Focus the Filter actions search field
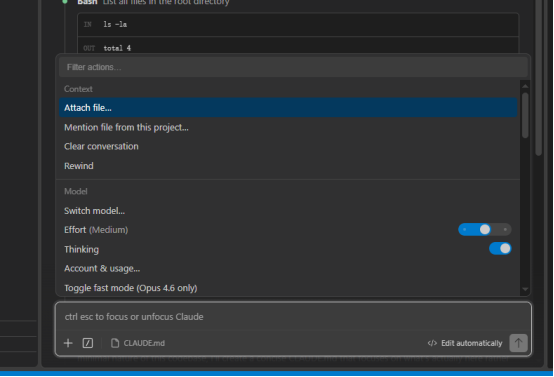The height and width of the screenshot is (377, 554). 293,67
